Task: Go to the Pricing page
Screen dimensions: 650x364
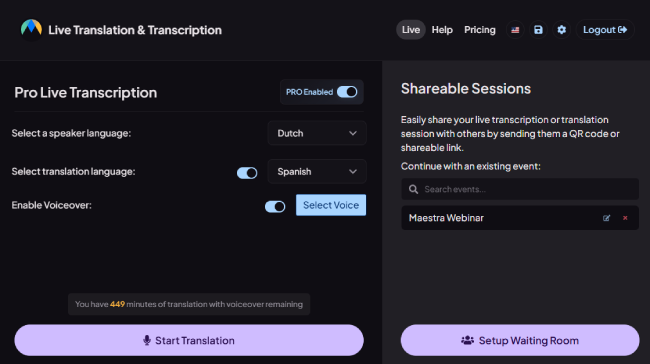Action: click(480, 30)
